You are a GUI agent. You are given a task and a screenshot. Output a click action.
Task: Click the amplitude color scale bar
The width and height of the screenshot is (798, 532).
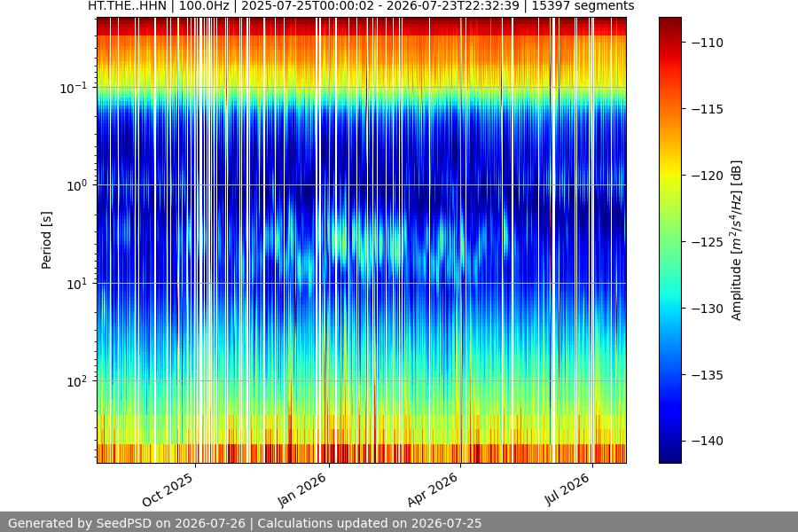tap(669, 240)
